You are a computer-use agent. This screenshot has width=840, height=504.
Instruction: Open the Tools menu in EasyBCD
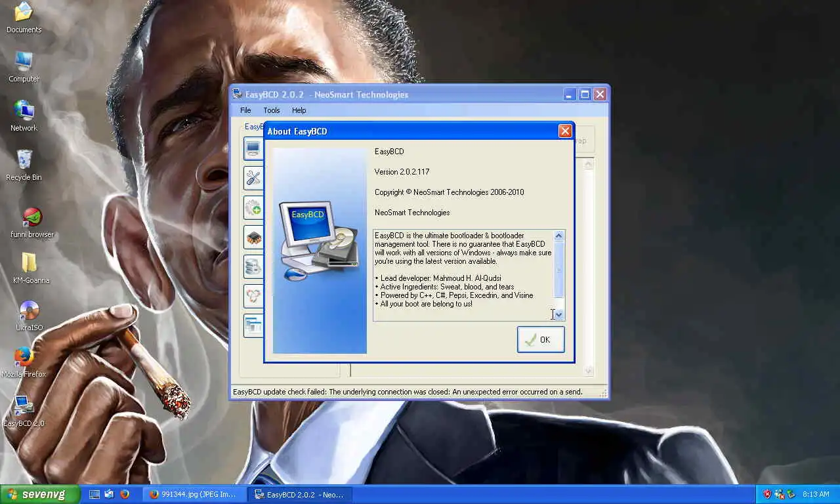click(x=272, y=110)
